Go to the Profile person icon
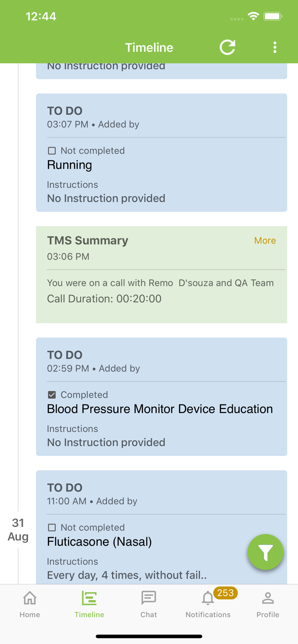Screen dimensions: 298x644 tap(268, 598)
